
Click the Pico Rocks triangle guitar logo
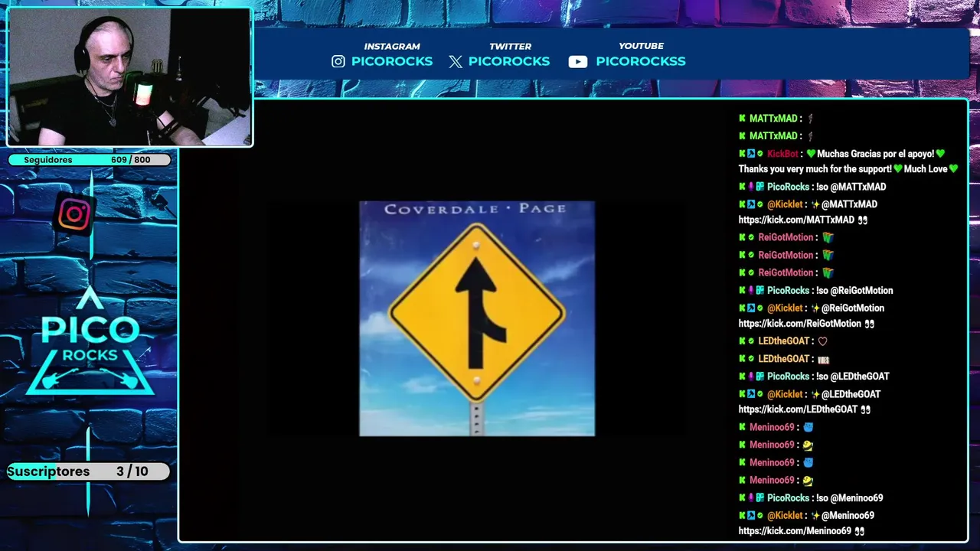point(90,342)
